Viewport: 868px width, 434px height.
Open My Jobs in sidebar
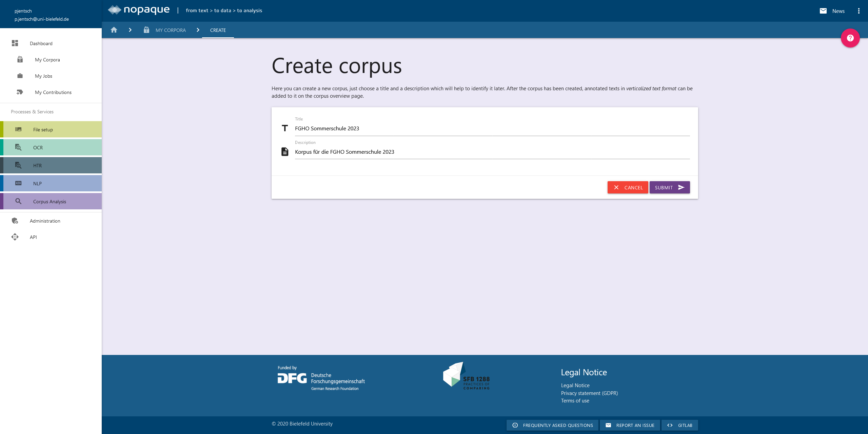click(51, 76)
